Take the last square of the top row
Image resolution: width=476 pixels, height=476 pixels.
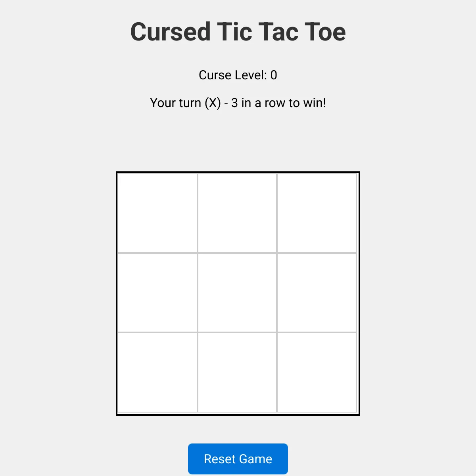(x=317, y=213)
